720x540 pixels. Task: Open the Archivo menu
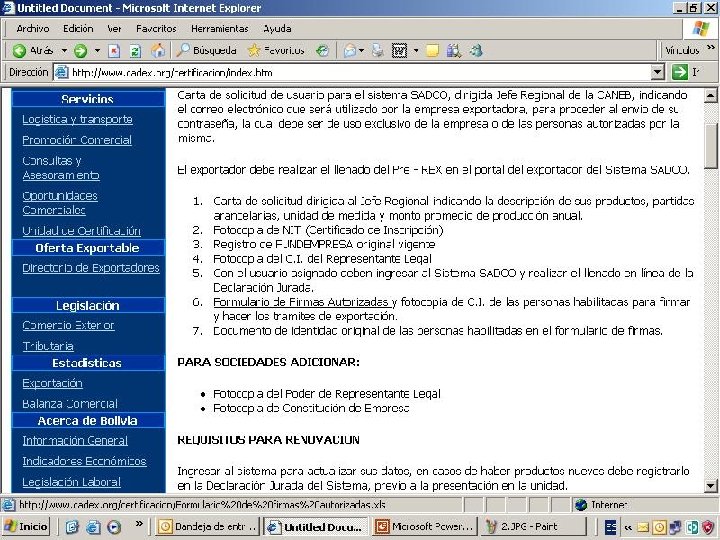[x=33, y=28]
